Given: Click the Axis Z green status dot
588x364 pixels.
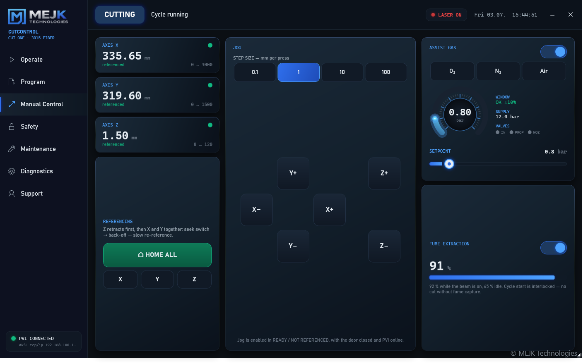Looking at the screenshot, I should click(210, 125).
